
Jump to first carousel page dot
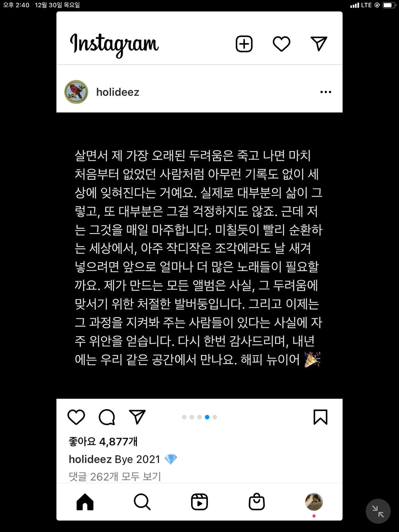click(x=184, y=417)
